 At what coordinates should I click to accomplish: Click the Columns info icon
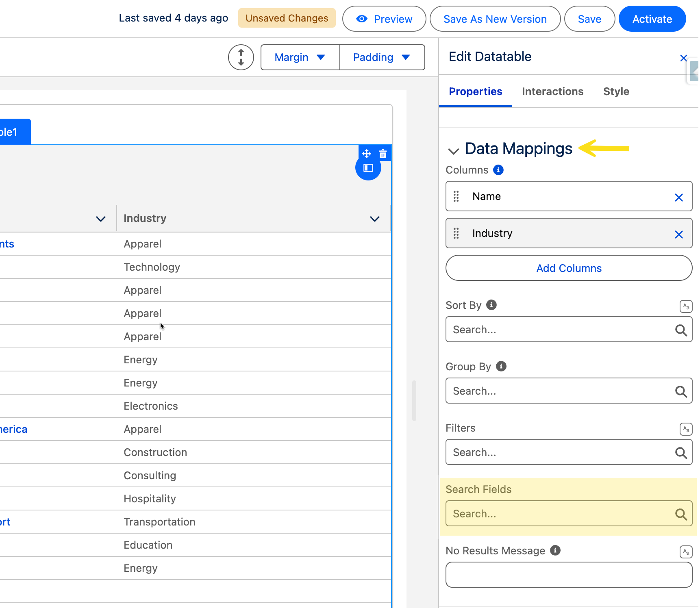(498, 170)
